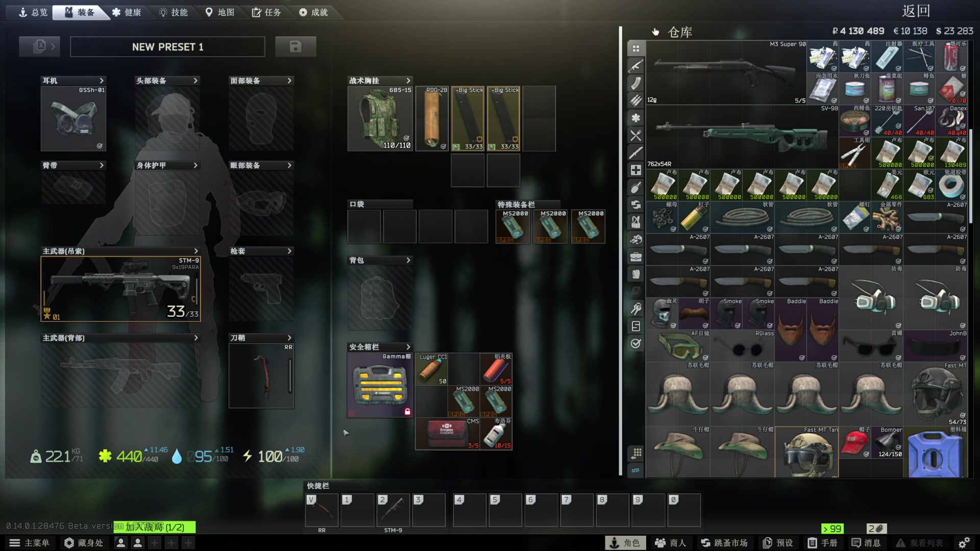
Task: Select the RDG-2B smoke grenade in rig
Action: pos(432,118)
